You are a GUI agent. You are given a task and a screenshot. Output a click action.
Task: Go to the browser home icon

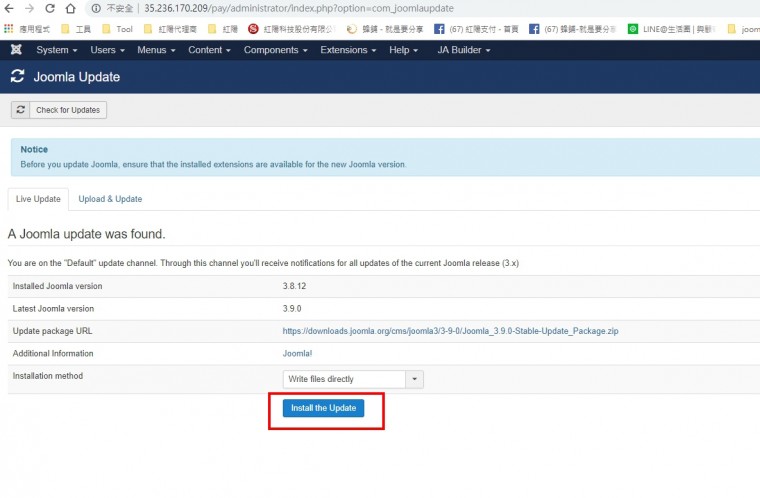pyautogui.click(x=71, y=8)
